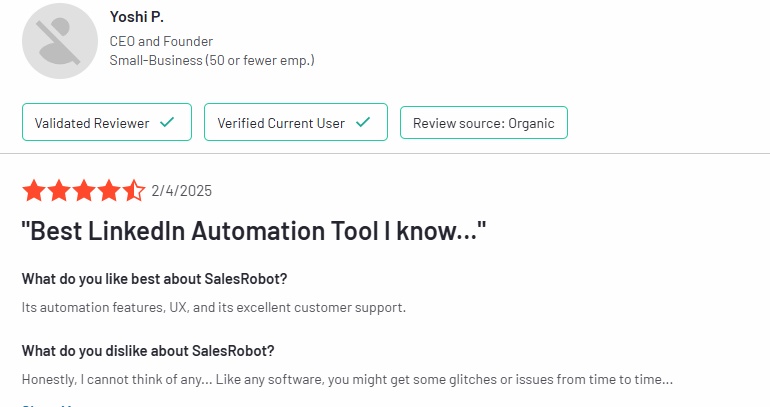Click the third orange rating star
Image resolution: width=770 pixels, height=407 pixels.
[84, 190]
